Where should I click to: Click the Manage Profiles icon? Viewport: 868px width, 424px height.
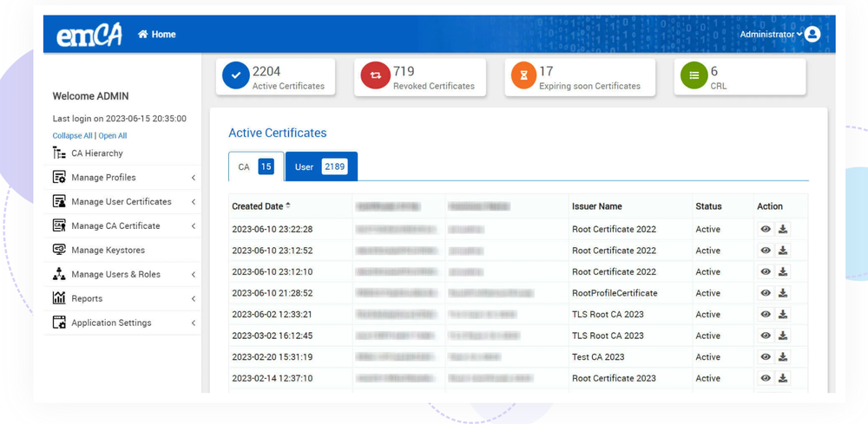tap(59, 178)
